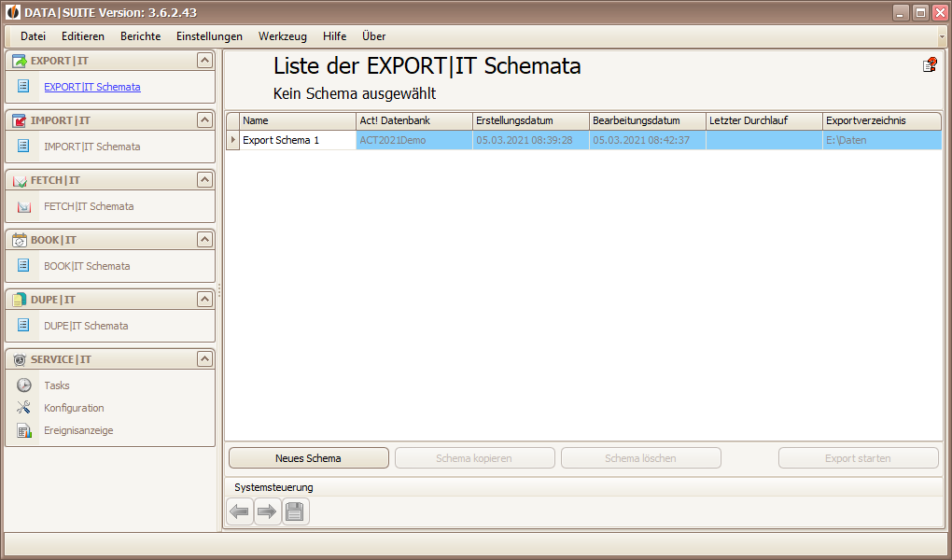The image size is (952, 560).
Task: Sort by the Erstellungsdatum column header
Action: click(x=531, y=121)
